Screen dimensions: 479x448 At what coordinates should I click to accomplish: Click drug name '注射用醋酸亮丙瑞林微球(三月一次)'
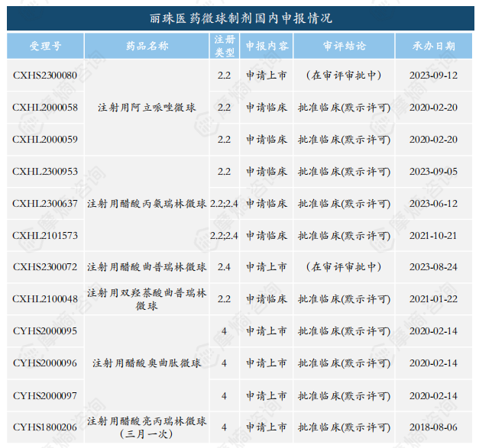click(x=147, y=427)
